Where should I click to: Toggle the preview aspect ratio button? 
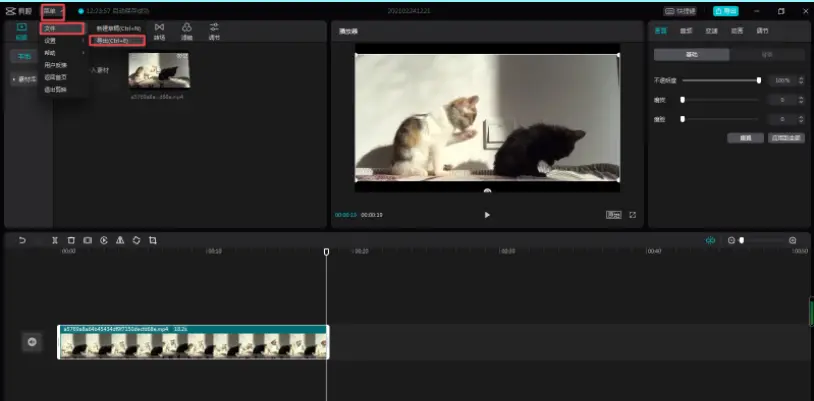(x=612, y=215)
